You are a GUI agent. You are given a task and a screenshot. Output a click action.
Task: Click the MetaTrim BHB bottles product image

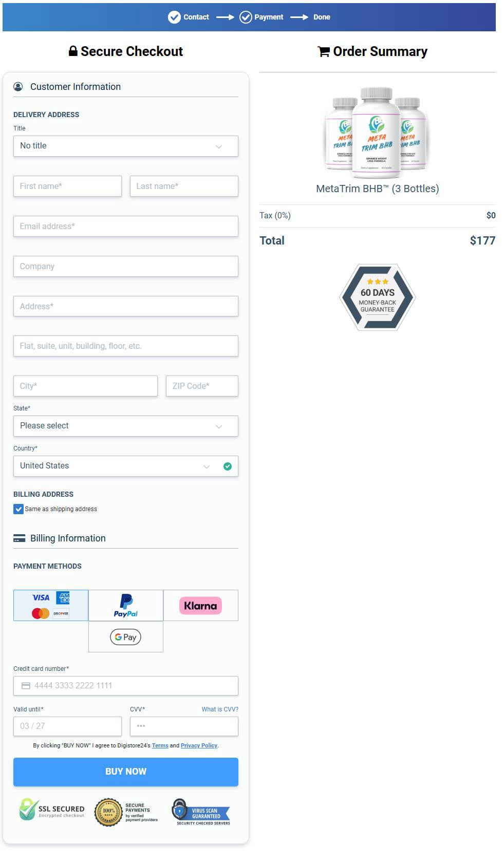pyautogui.click(x=377, y=131)
